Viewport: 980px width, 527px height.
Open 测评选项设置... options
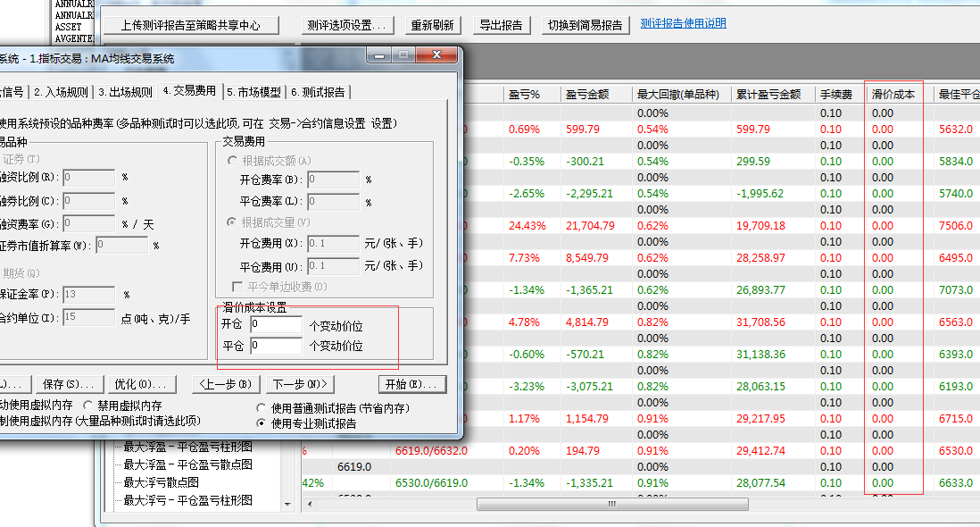tap(345, 25)
